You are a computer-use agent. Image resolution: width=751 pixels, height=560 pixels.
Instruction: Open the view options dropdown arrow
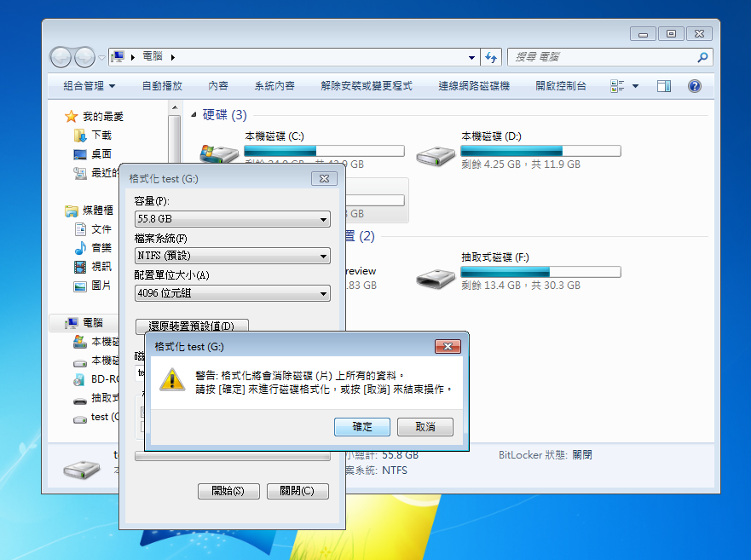636,86
